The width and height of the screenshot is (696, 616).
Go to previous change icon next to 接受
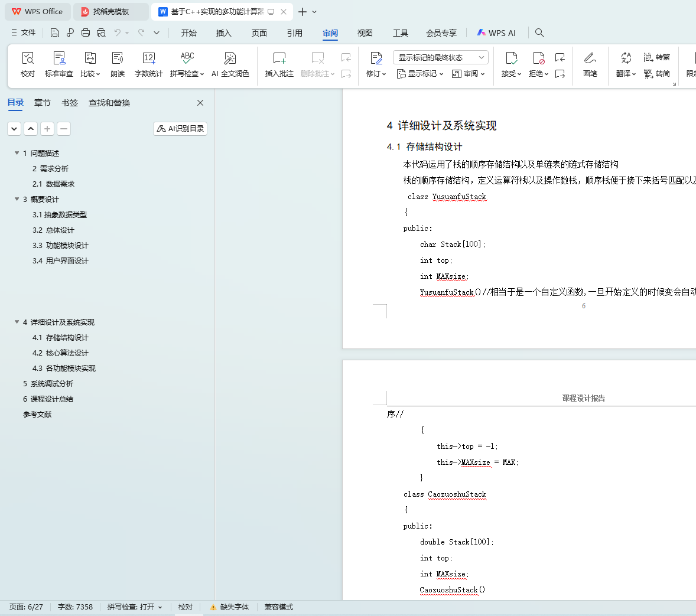point(560,57)
